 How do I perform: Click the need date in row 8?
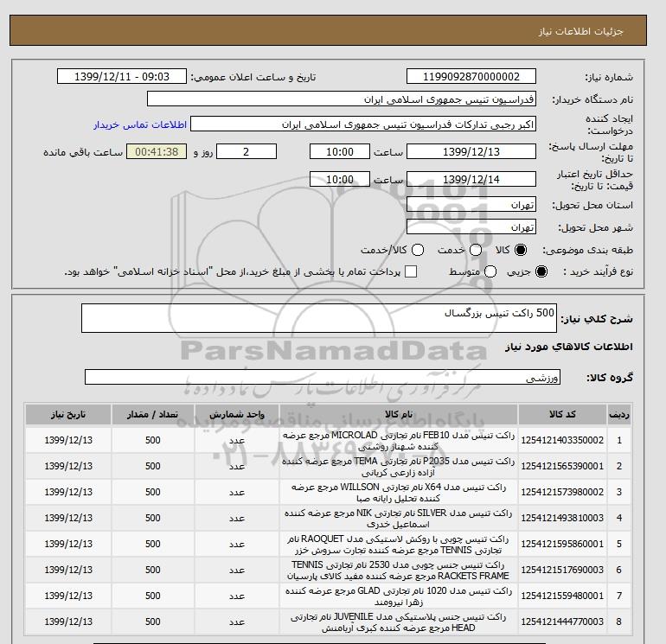click(x=68, y=622)
